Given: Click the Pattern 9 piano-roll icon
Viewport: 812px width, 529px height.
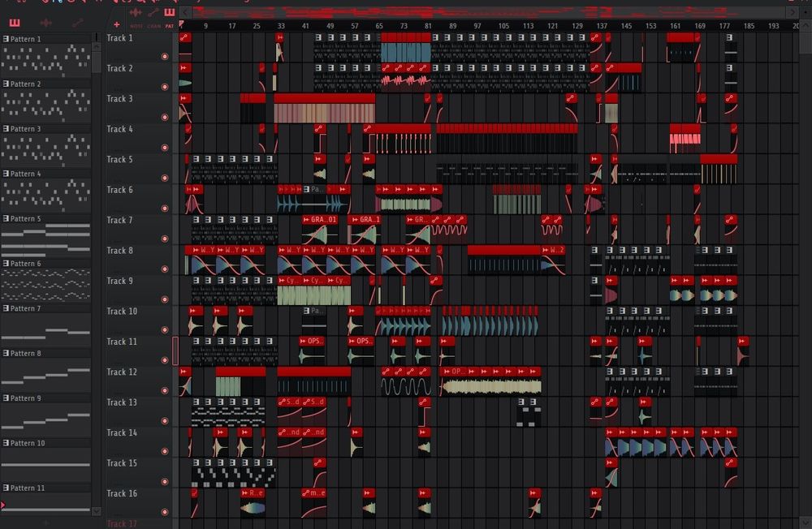Looking at the screenshot, I should (x=6, y=398).
